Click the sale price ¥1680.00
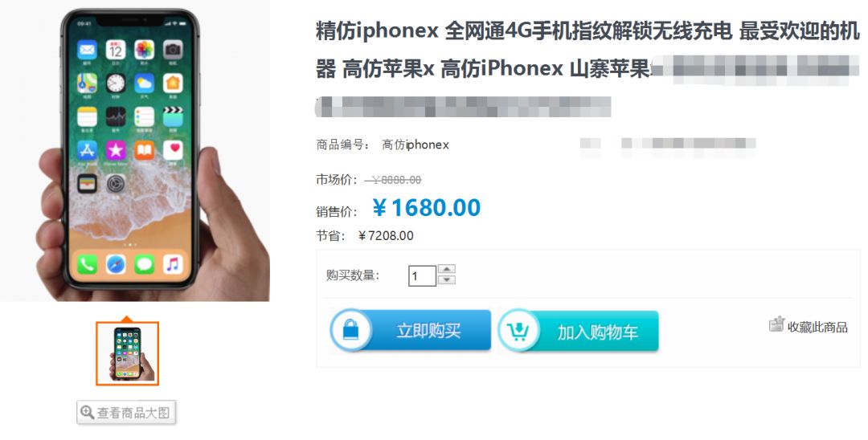The width and height of the screenshot is (868, 440). pos(426,208)
